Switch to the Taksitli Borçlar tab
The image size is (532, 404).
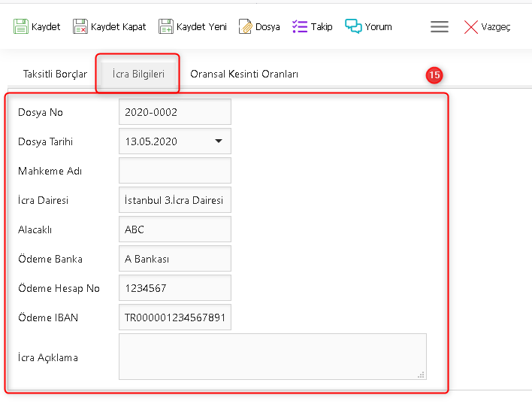point(55,74)
